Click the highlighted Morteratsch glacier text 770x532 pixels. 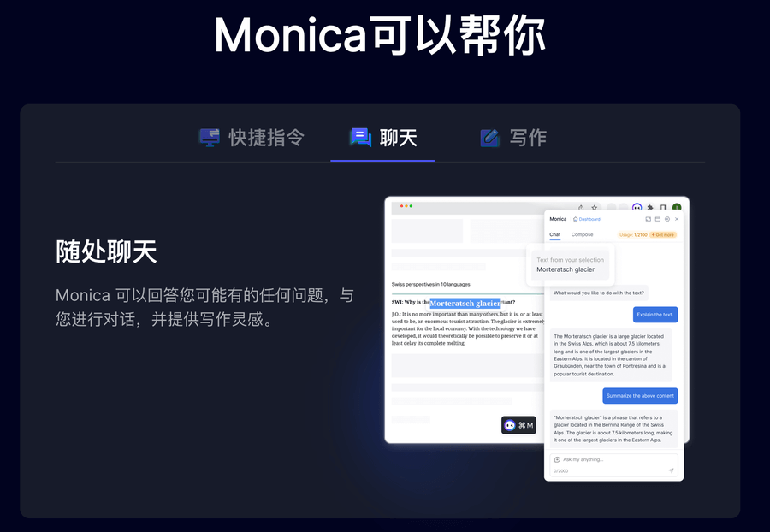tap(465, 304)
